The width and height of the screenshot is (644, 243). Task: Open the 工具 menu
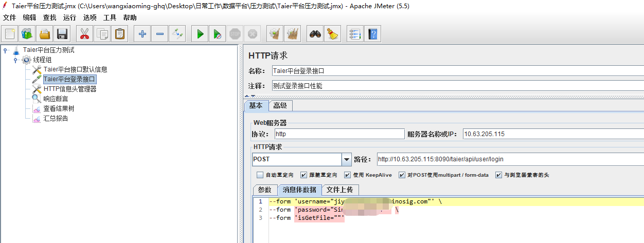tap(110, 17)
